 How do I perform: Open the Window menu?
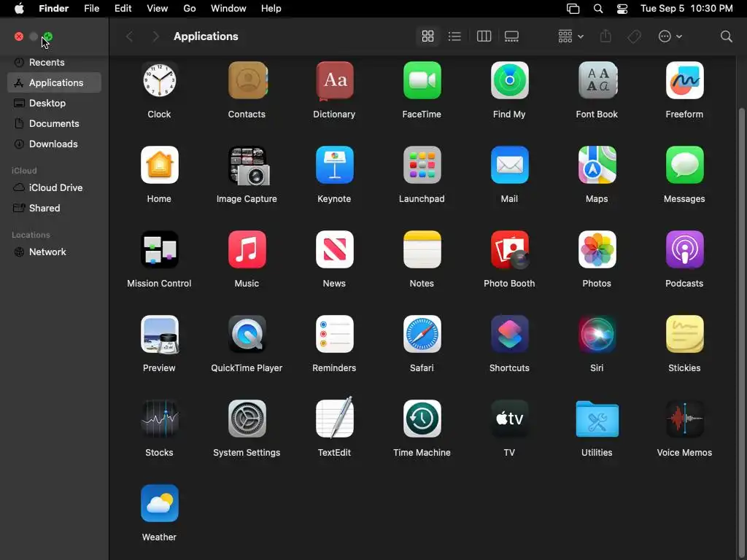tap(228, 9)
